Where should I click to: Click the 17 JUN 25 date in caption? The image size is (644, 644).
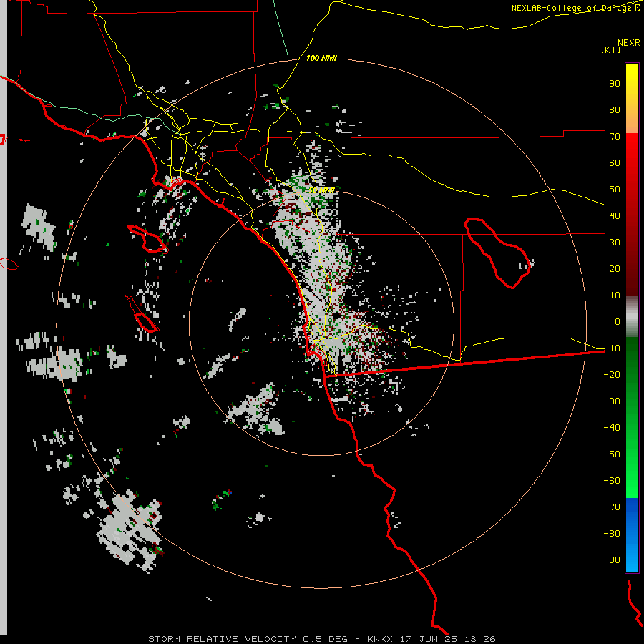(x=431, y=639)
